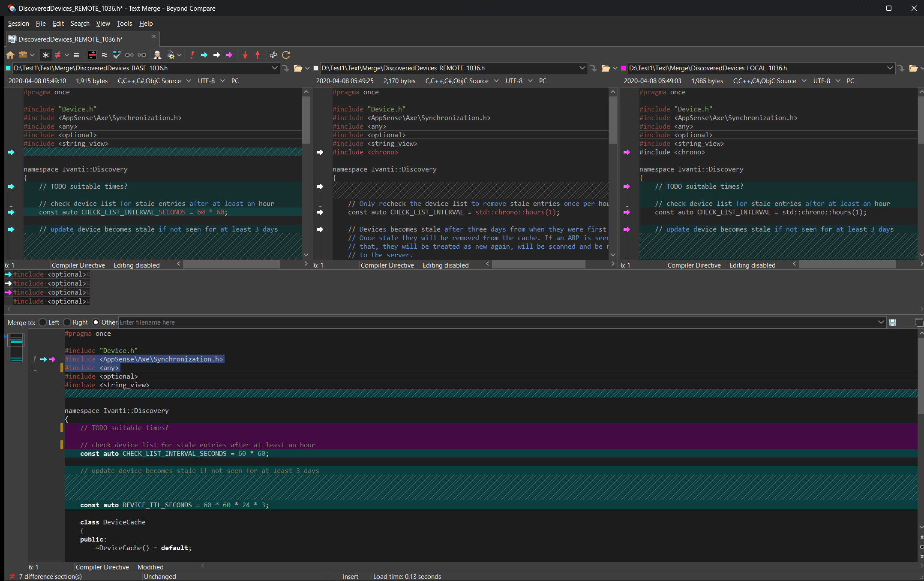The width and height of the screenshot is (924, 581).
Task: Toggle Show Same equals filter
Action: pyautogui.click(x=76, y=55)
